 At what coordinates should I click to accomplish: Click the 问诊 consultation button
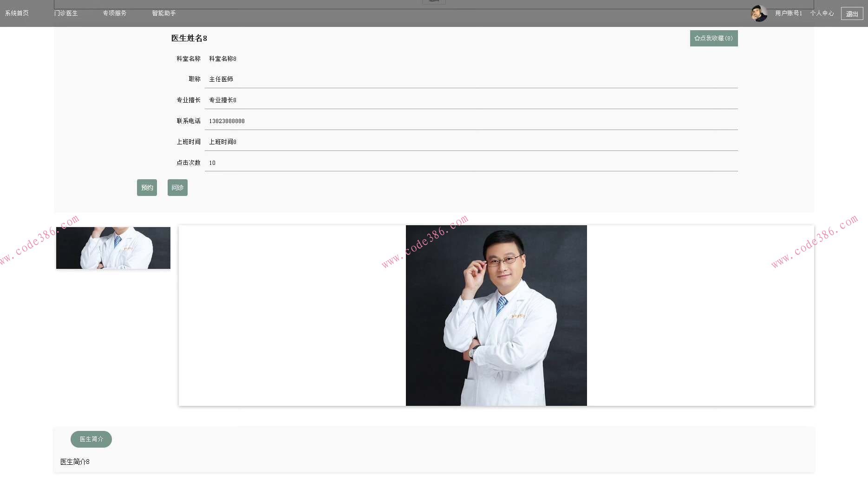(x=177, y=188)
